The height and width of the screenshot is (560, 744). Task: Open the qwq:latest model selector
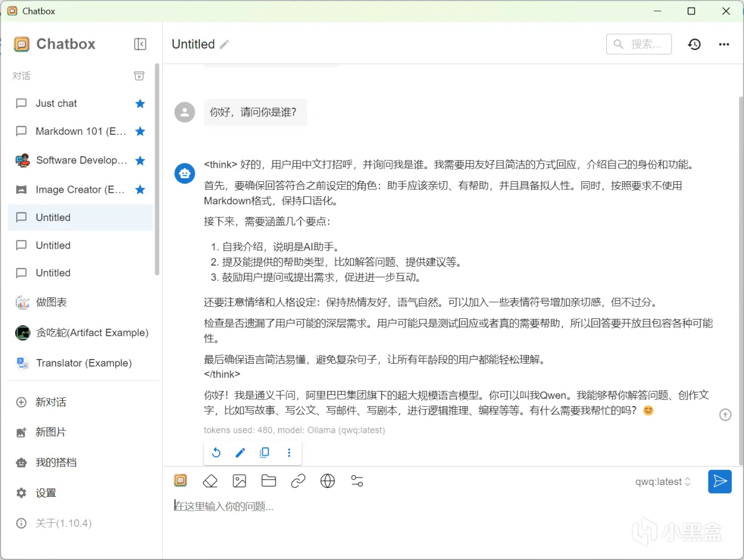(x=663, y=482)
